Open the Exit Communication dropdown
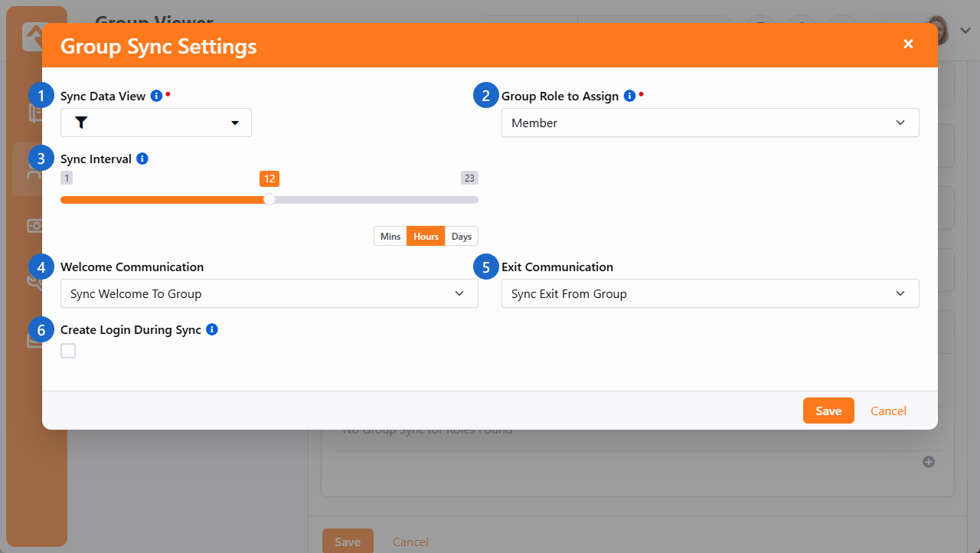 click(710, 293)
